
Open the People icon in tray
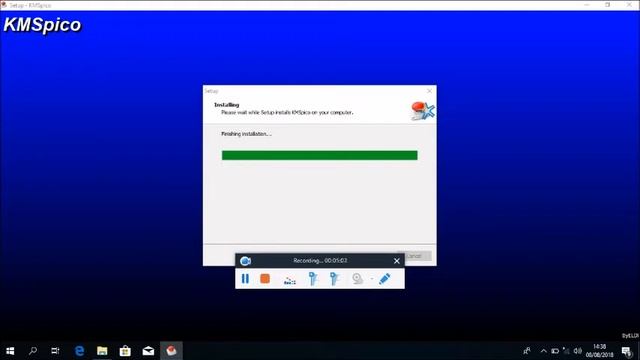(x=527, y=351)
